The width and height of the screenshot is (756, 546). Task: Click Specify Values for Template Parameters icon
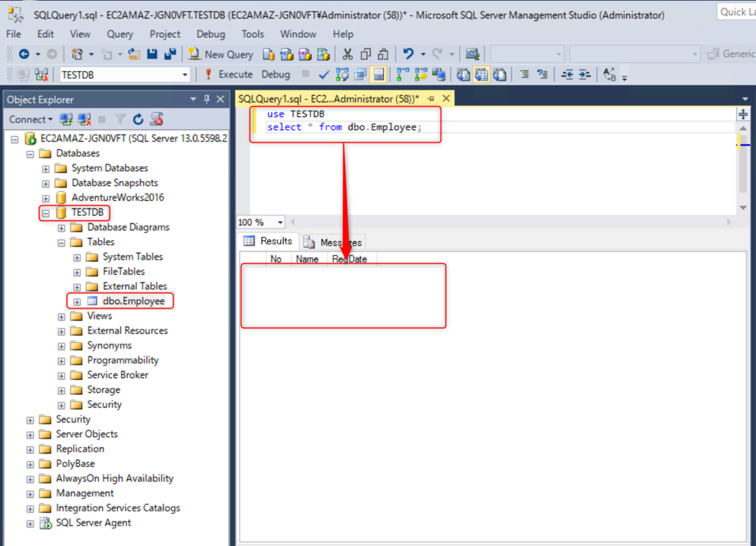pyautogui.click(x=610, y=74)
